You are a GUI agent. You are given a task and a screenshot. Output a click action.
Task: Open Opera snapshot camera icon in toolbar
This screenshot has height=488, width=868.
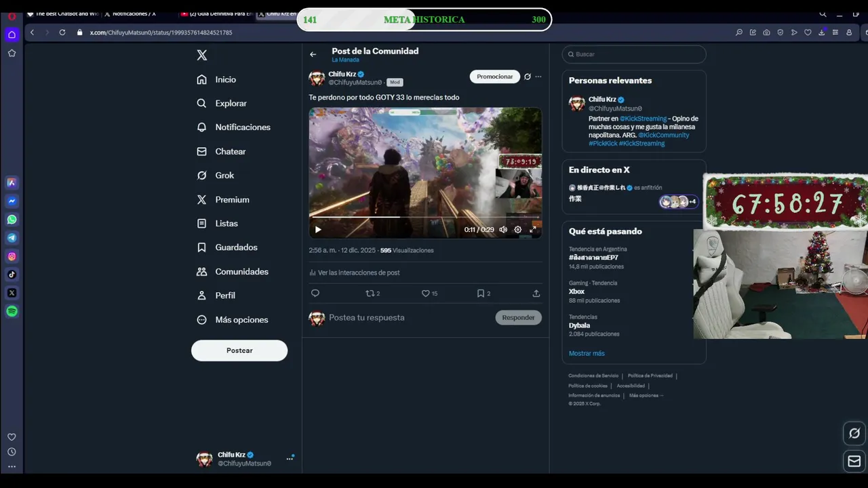(766, 32)
